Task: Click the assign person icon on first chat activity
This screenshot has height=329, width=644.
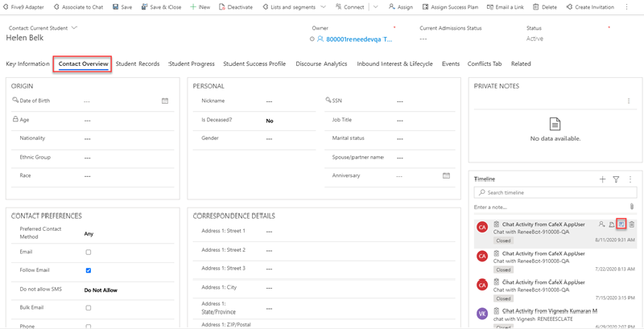Action: (601, 224)
